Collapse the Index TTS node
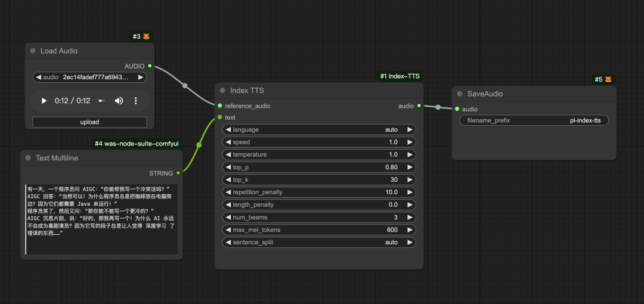The height and width of the screenshot is (304, 644). pyautogui.click(x=222, y=91)
